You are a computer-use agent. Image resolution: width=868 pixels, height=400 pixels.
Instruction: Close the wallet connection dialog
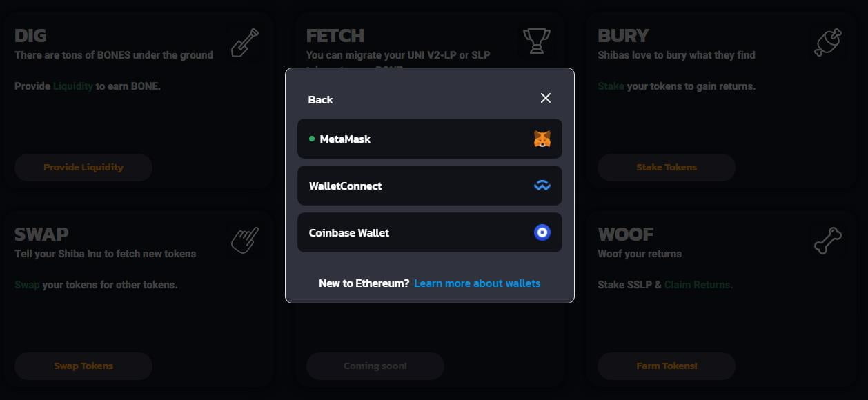tap(546, 98)
